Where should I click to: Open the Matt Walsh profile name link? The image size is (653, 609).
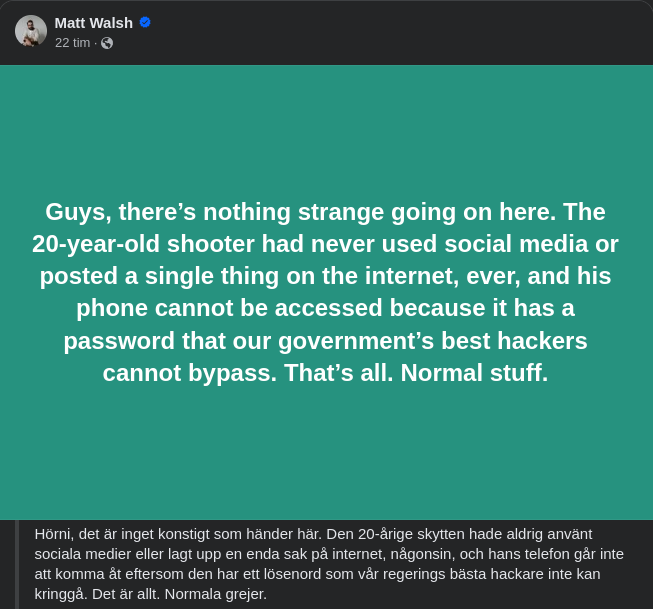pyautogui.click(x=94, y=22)
